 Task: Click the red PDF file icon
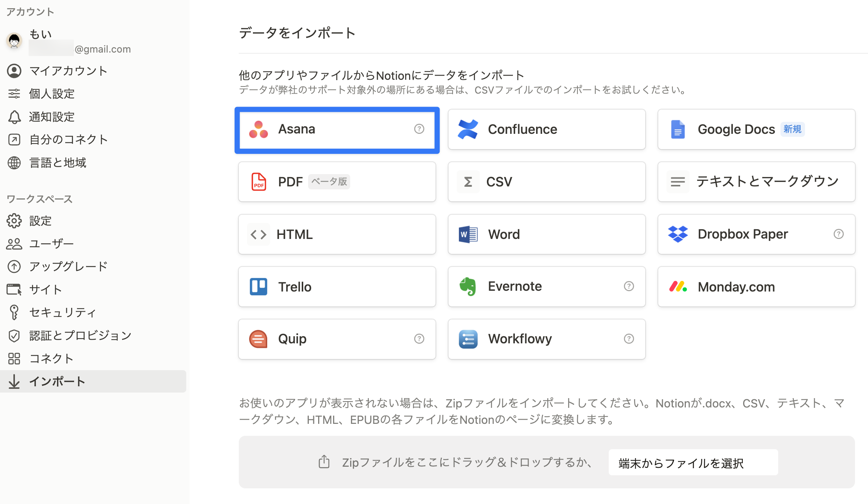[259, 182]
